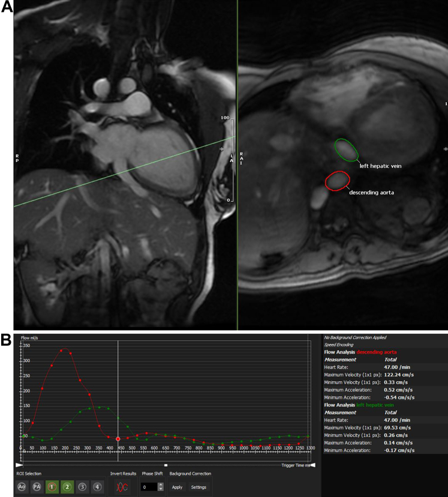Select the PA ROI button

[37, 487]
